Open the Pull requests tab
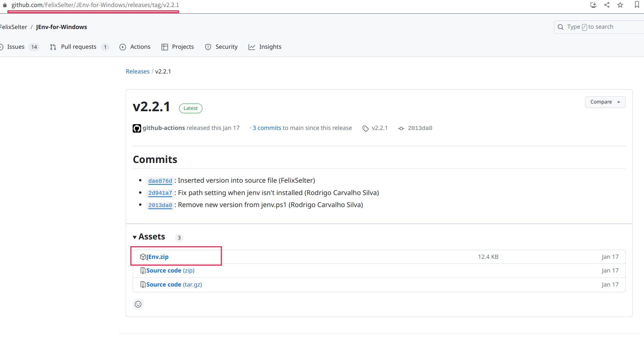 [x=79, y=47]
